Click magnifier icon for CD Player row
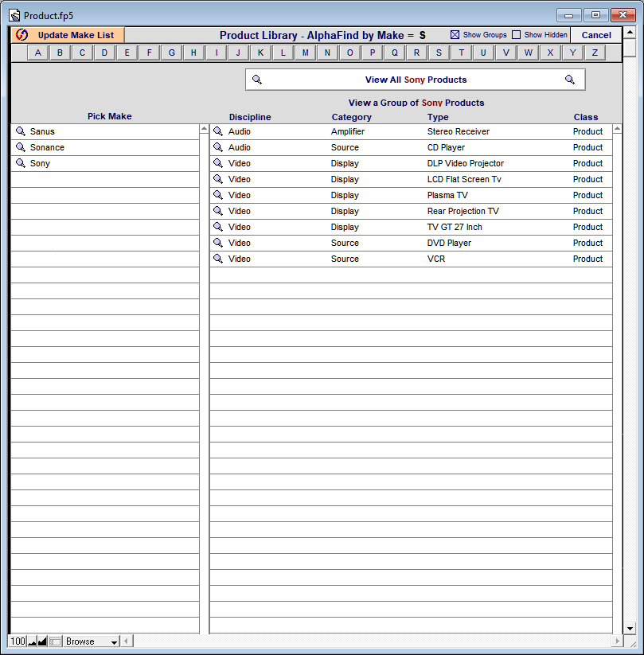 (218, 147)
